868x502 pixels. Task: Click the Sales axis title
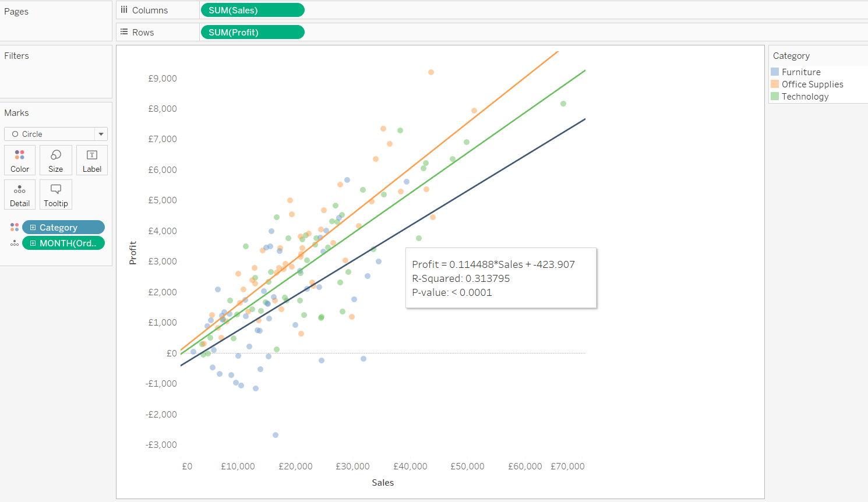[x=383, y=482]
